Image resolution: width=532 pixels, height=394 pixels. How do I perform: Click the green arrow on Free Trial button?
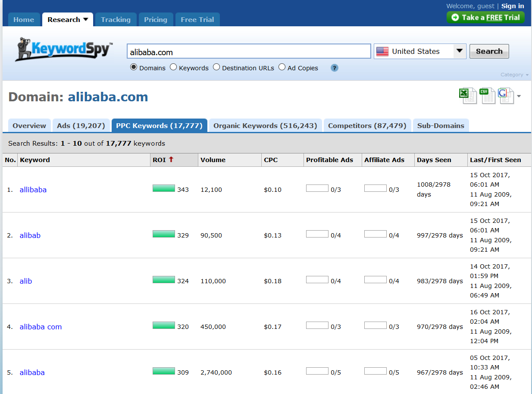coord(455,18)
